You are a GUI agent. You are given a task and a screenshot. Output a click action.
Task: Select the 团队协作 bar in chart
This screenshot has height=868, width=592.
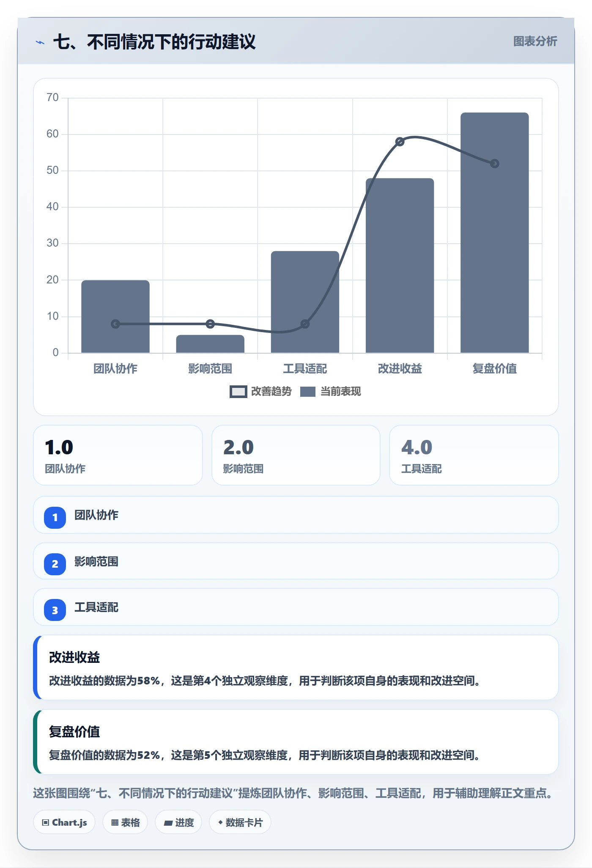point(115,316)
